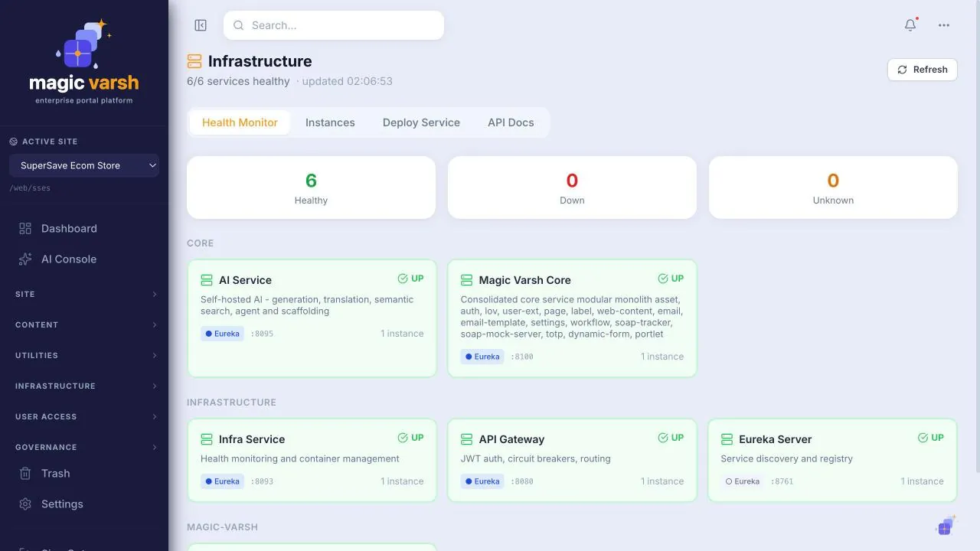Open the SuperSave Ecom Store site dropdown
Viewport: 980px width, 551px height.
[84, 165]
